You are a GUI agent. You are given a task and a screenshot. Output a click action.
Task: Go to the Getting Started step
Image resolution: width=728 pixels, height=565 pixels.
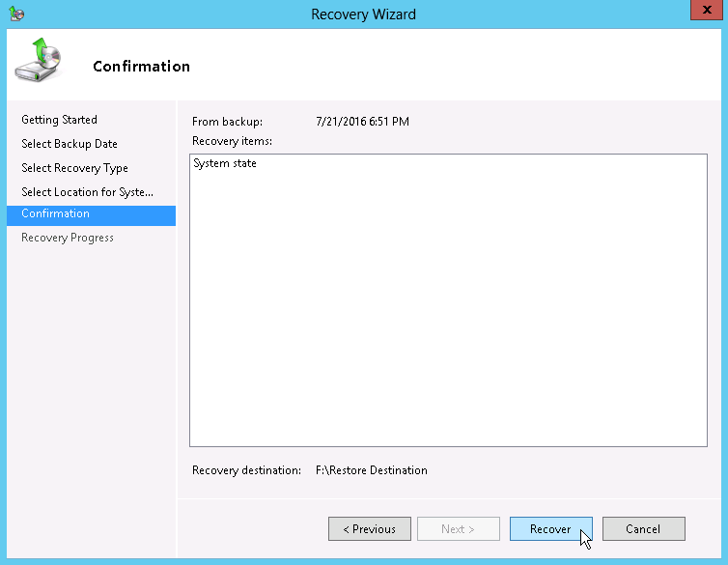coord(59,120)
